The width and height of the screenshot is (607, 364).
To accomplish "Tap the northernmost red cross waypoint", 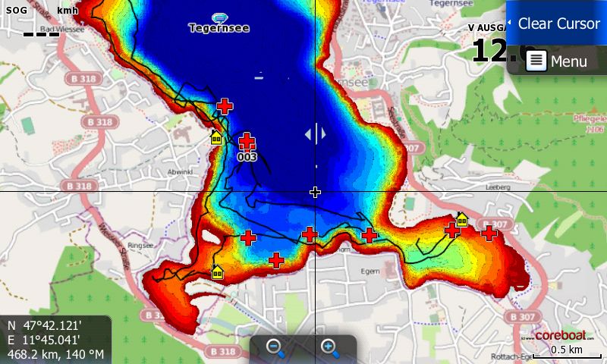I will point(225,105).
